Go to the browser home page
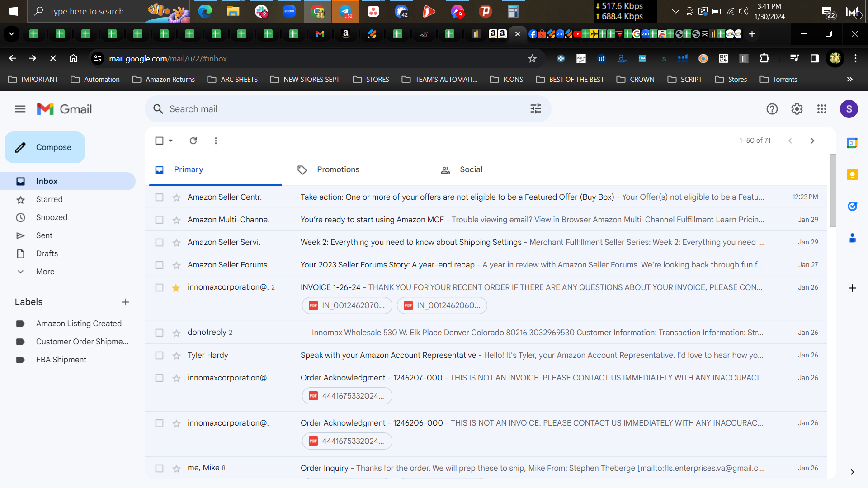Image resolution: width=868 pixels, height=488 pixels. [73, 58]
